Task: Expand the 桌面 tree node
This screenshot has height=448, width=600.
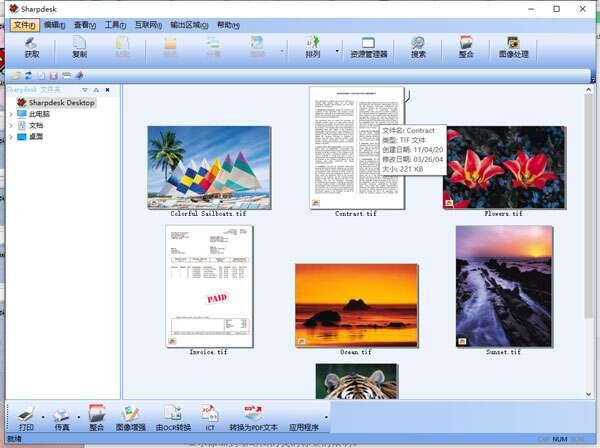Action: [x=10, y=137]
